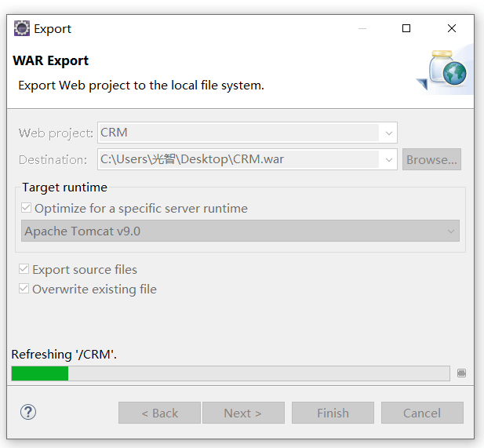The height and width of the screenshot is (448, 484).
Task: Close the Export dialog window
Action: [452, 28]
